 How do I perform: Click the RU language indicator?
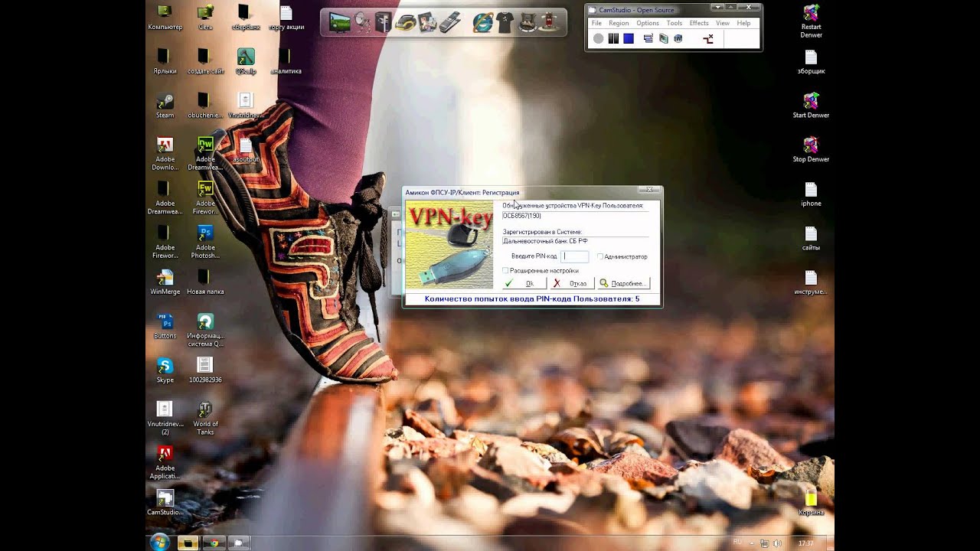coord(737,542)
